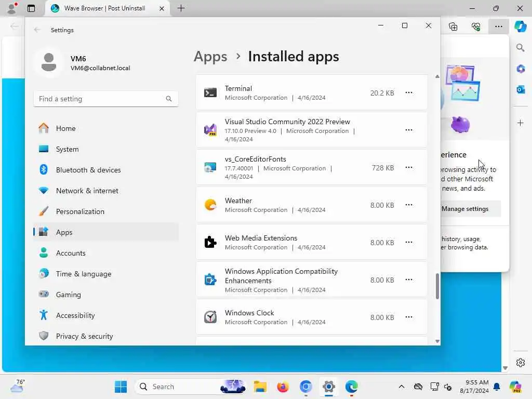Click installed apps list scrollbar thumb
The image size is (532, 399).
pyautogui.click(x=437, y=286)
